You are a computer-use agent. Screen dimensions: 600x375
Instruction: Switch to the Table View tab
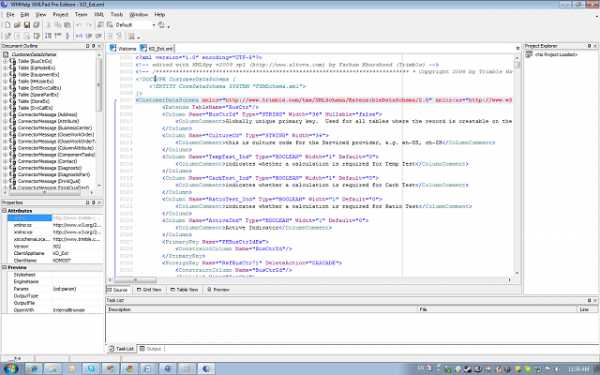pyautogui.click(x=184, y=290)
